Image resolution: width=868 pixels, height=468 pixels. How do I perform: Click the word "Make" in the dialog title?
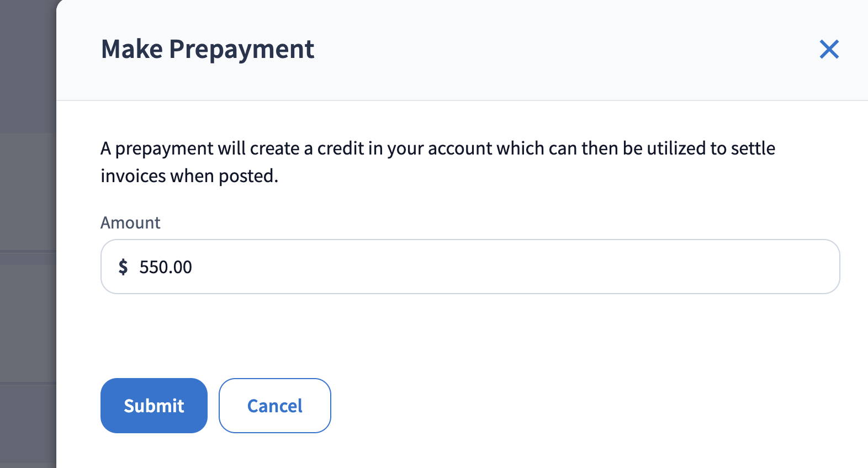point(132,49)
